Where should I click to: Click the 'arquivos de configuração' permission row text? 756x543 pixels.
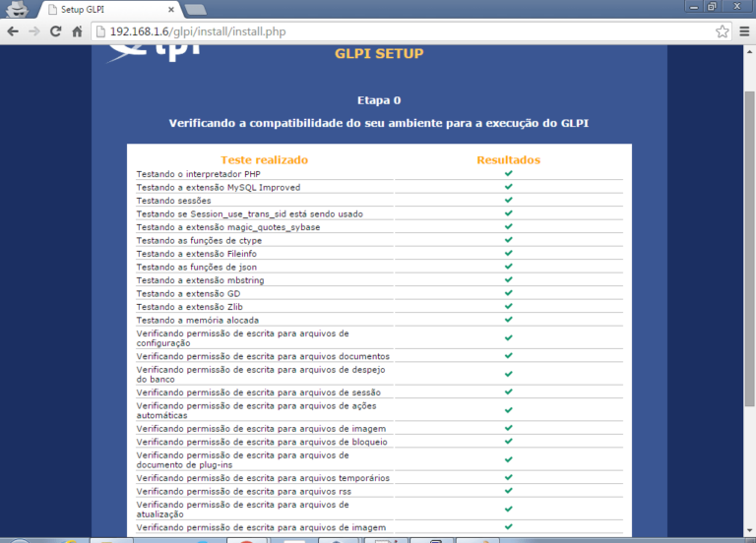pyautogui.click(x=242, y=338)
